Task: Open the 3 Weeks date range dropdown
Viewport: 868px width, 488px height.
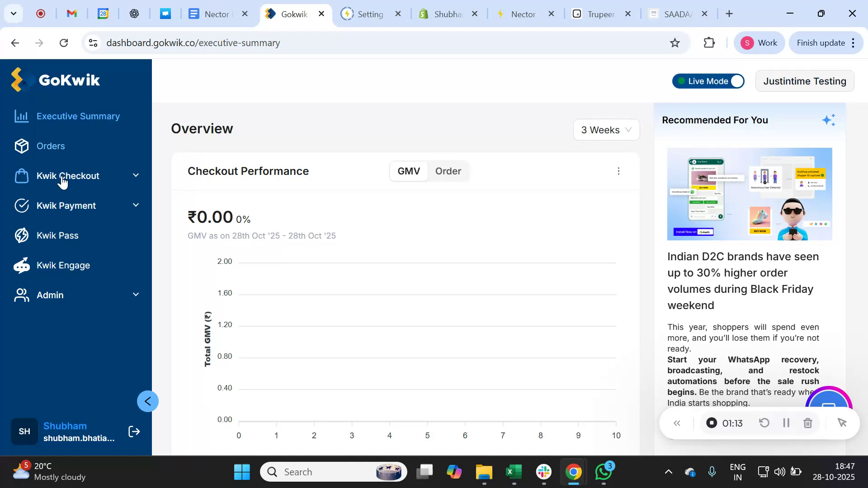Action: (606, 130)
